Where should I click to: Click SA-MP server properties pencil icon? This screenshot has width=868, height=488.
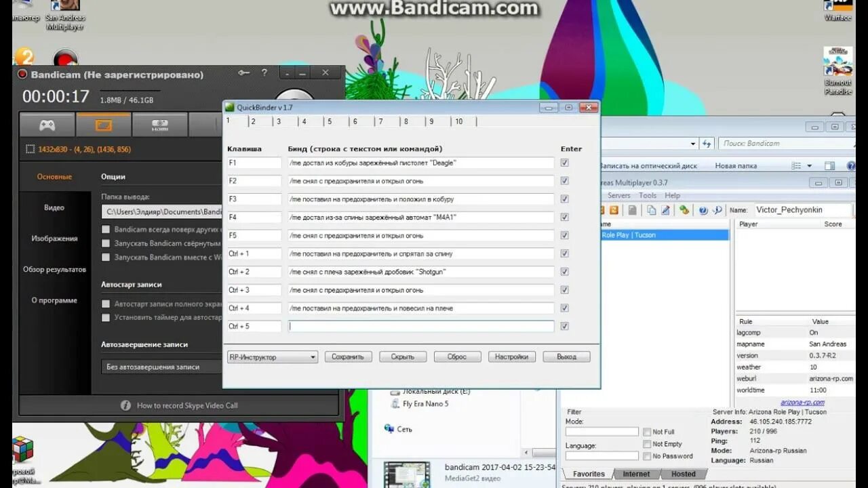(x=666, y=210)
